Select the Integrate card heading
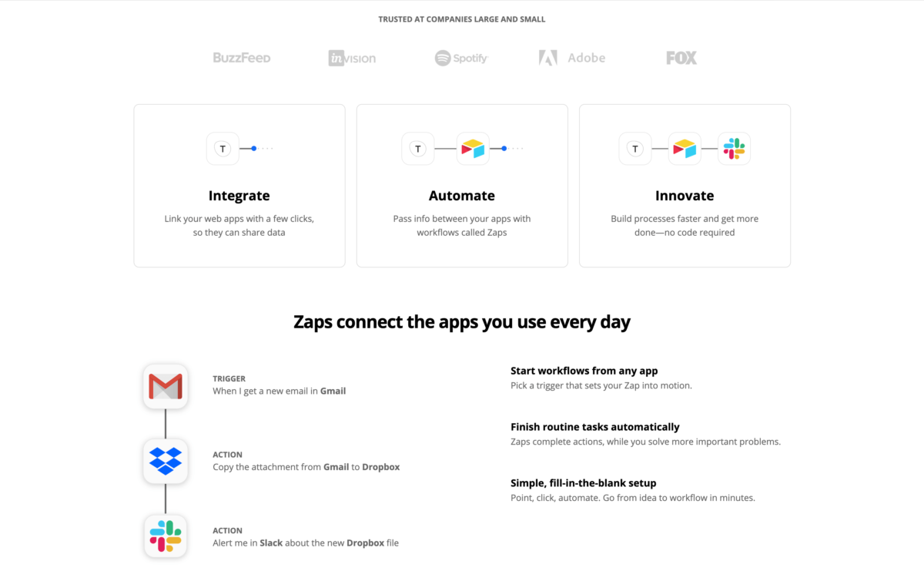The height and width of the screenshot is (578, 924). 239,196
